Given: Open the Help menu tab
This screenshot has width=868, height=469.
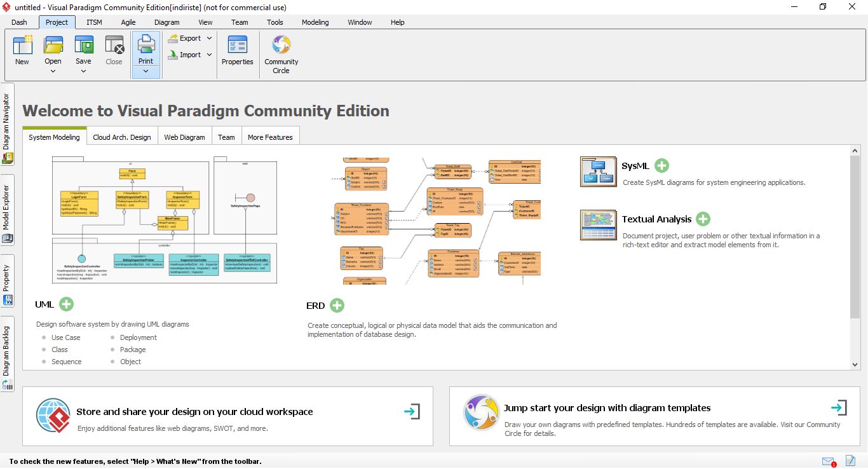Looking at the screenshot, I should 397,22.
